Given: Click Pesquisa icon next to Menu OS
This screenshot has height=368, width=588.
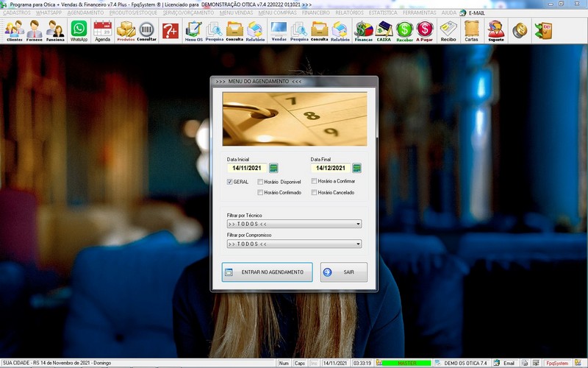Looking at the screenshot, I should pos(214,31).
